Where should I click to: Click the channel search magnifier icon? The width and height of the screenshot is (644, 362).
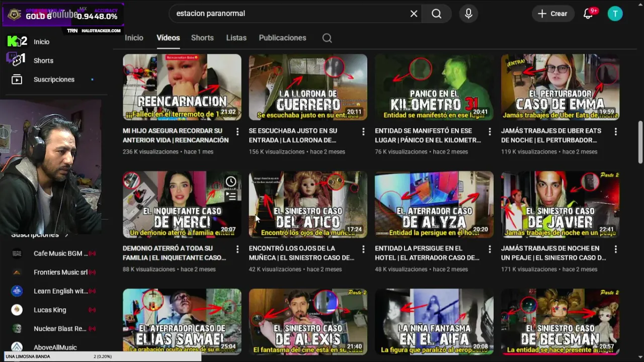pos(327,38)
